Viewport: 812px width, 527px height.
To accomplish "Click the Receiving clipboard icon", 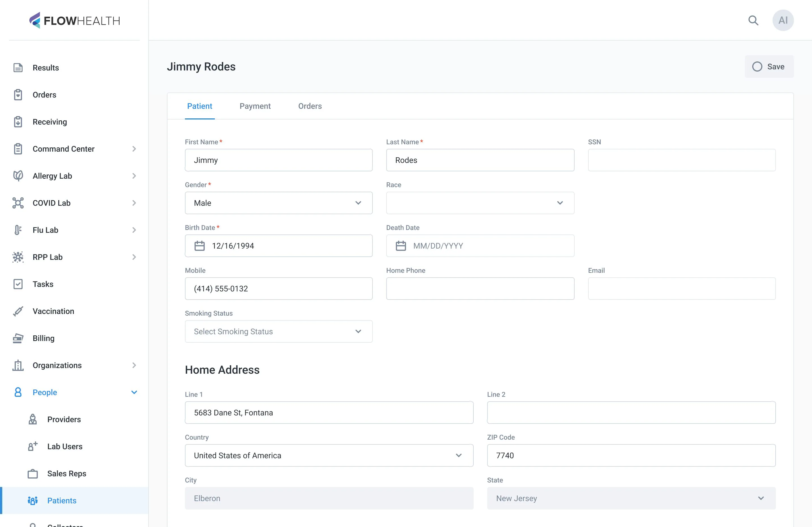I will (x=18, y=122).
